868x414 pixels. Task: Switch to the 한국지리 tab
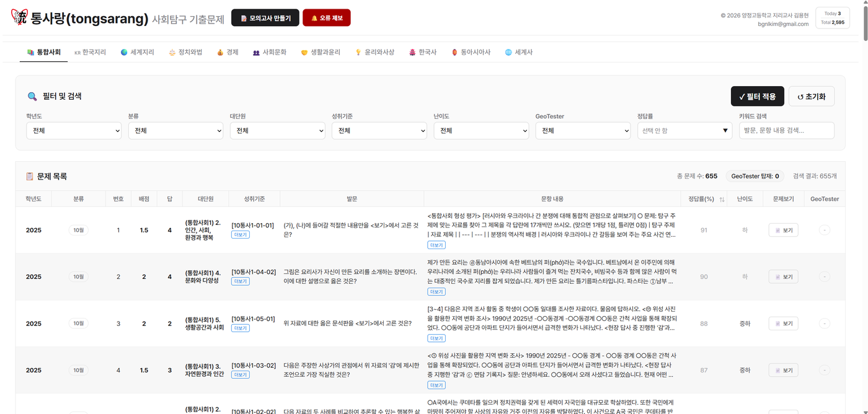click(90, 53)
